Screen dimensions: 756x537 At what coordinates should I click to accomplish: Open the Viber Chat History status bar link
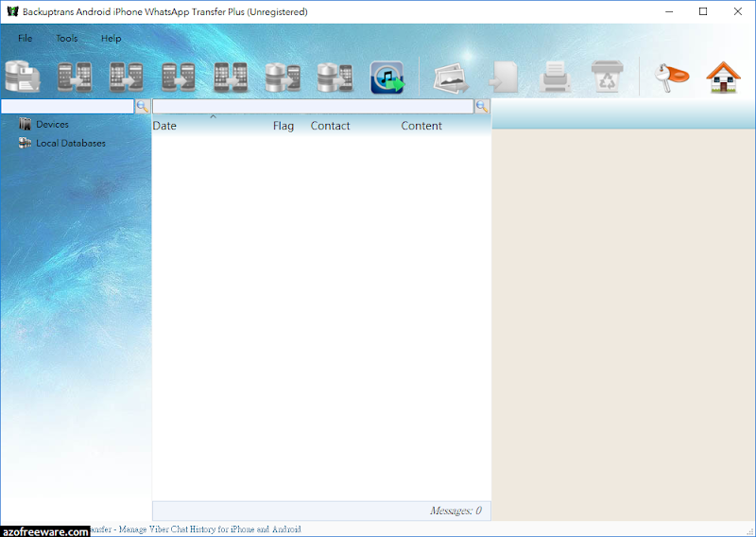[196, 529]
